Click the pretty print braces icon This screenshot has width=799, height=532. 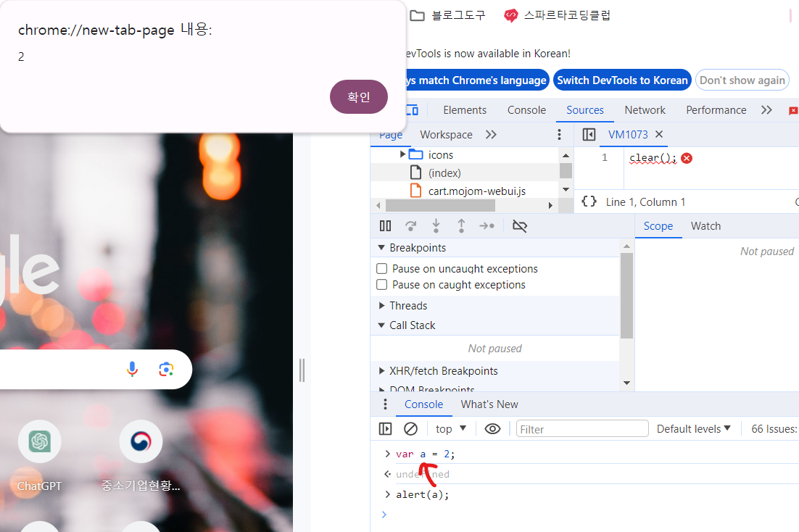589,201
